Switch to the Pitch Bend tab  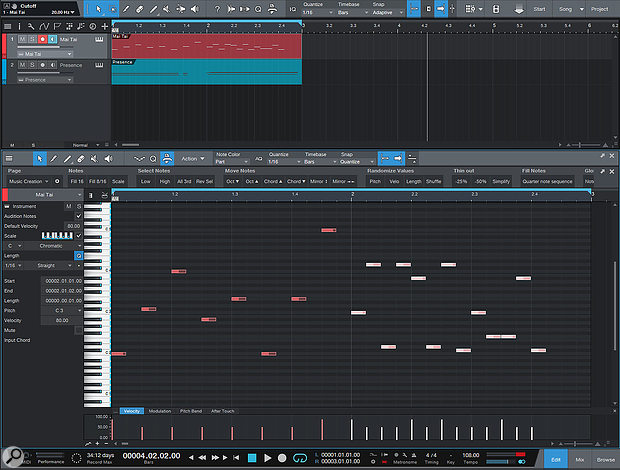pos(191,411)
